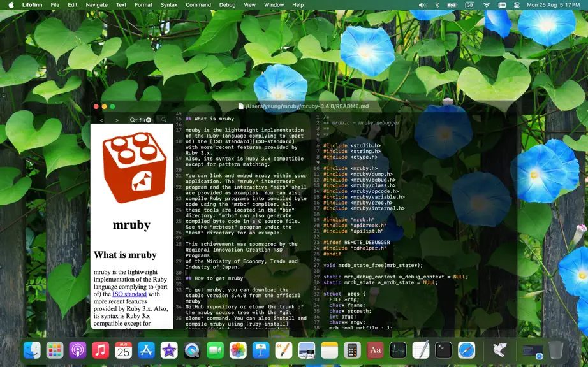The height and width of the screenshot is (367, 588).
Task: Open Podcasts from the Dock
Action: (x=78, y=350)
